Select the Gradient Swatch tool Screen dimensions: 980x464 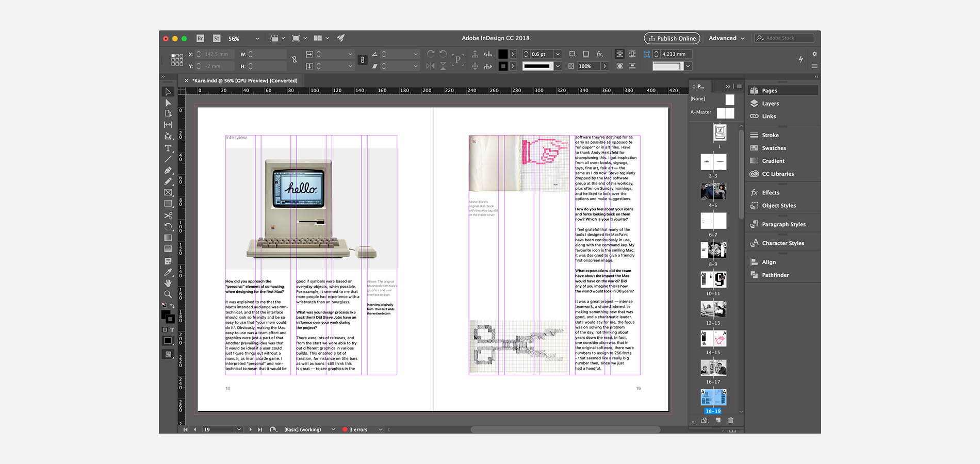pos(168,238)
